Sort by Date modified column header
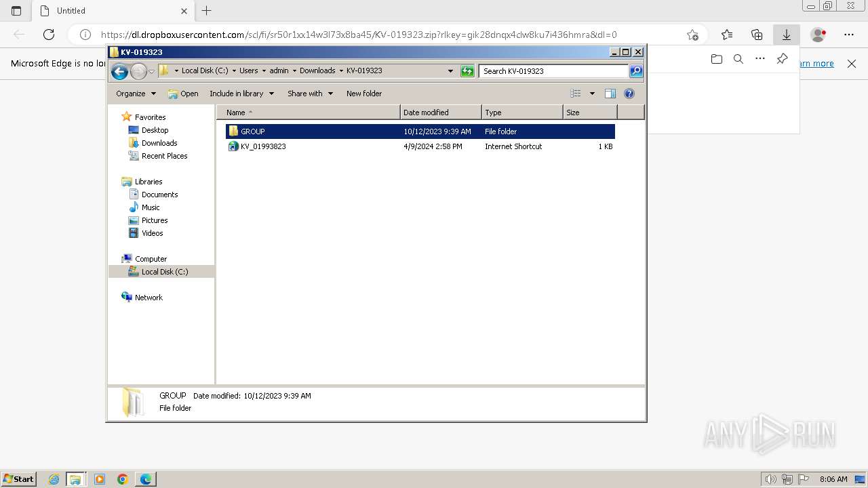 [x=441, y=113]
